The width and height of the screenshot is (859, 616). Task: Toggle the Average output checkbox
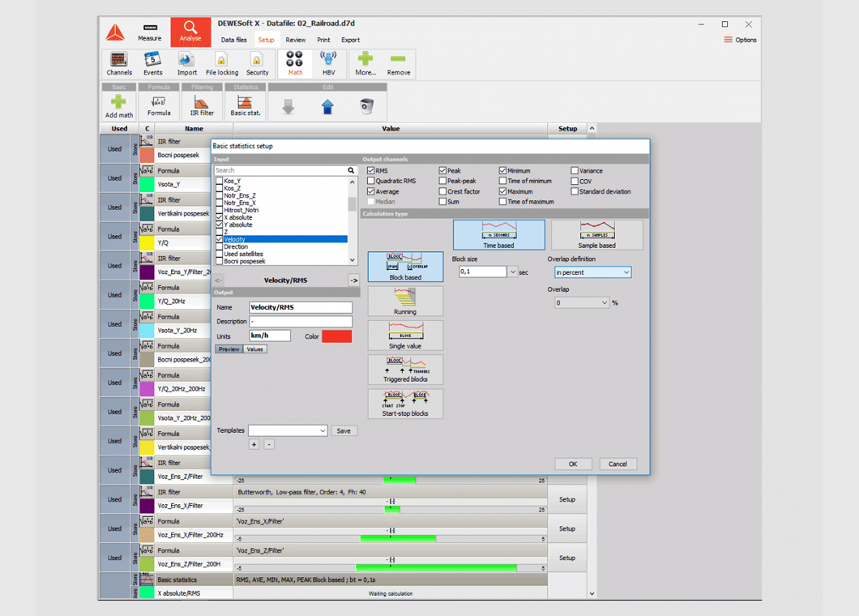point(371,192)
